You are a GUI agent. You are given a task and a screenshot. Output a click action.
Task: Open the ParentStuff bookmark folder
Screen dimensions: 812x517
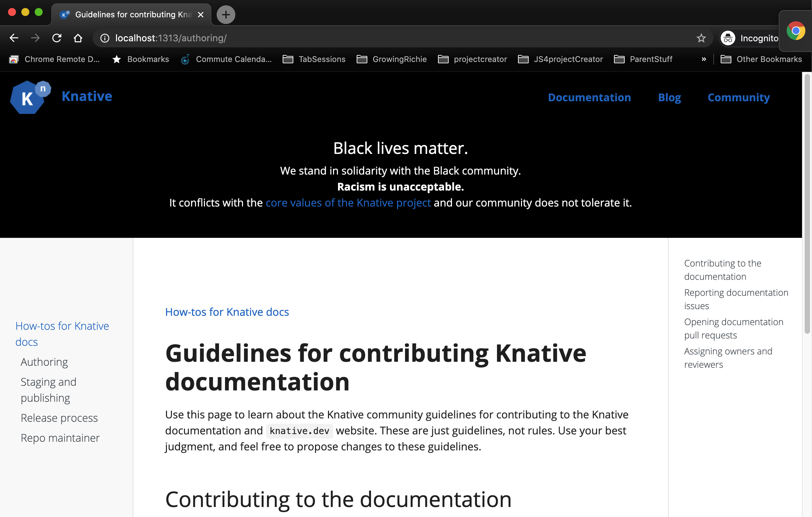click(x=643, y=59)
